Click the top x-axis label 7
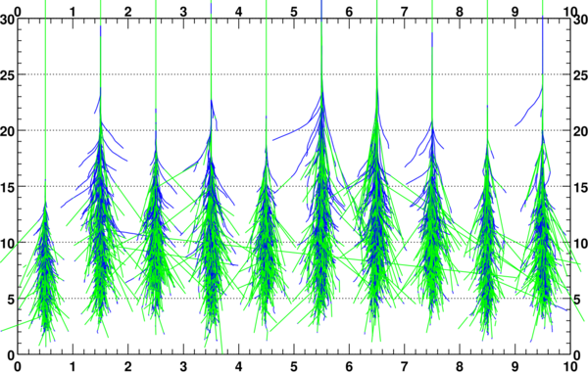The image size is (588, 373). [x=404, y=12]
